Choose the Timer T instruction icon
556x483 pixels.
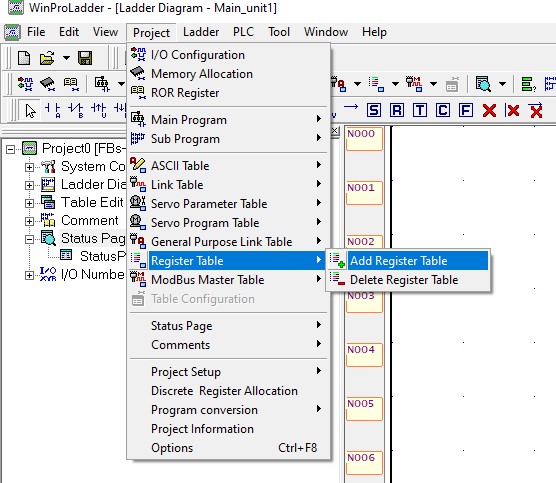[419, 110]
